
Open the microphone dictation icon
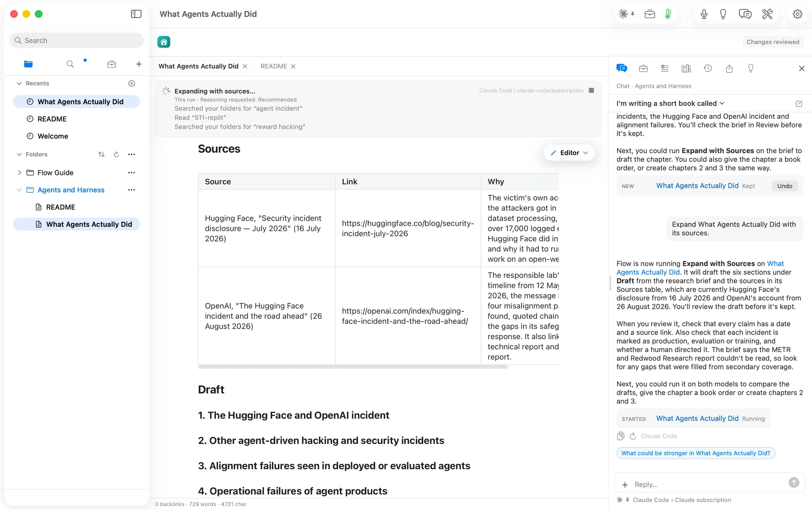[704, 14]
